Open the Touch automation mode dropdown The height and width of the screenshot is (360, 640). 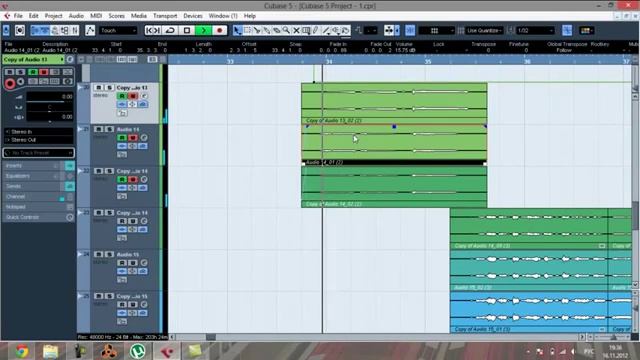tap(118, 31)
